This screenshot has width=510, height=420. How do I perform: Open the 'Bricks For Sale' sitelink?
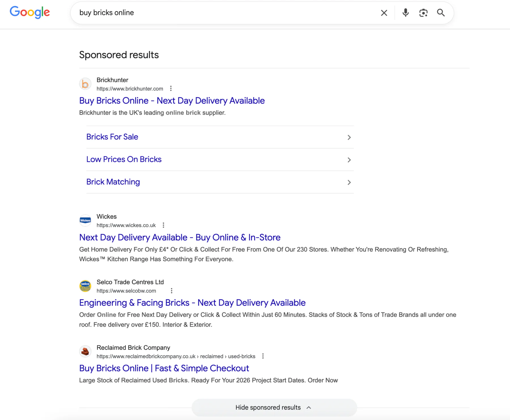coord(112,137)
